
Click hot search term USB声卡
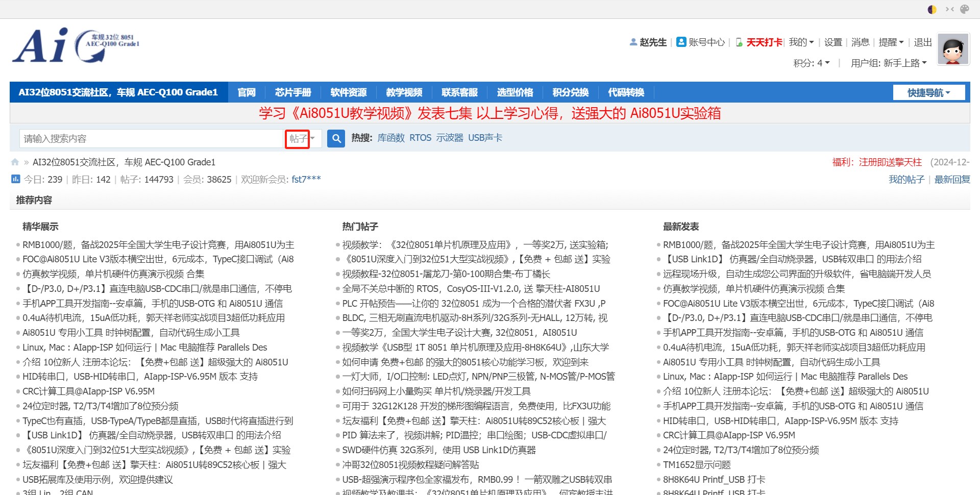tap(485, 138)
